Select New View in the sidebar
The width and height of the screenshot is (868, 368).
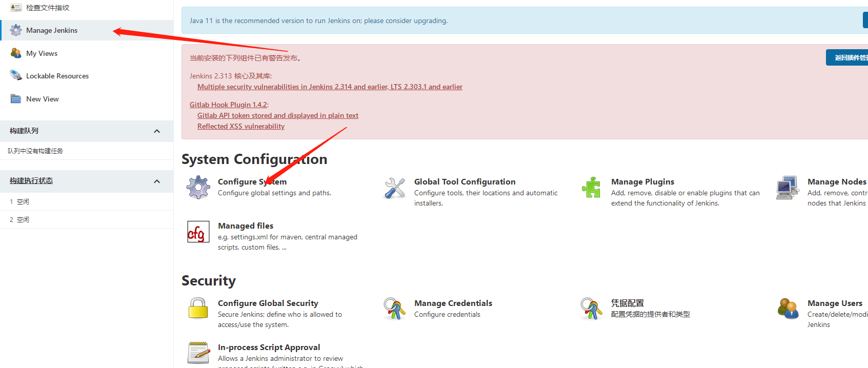[x=43, y=99]
